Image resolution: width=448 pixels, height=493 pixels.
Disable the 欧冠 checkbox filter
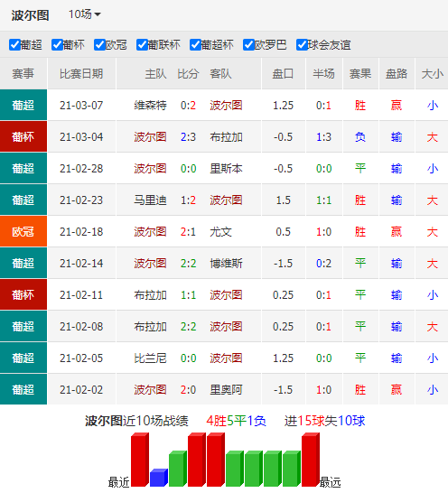(x=99, y=45)
